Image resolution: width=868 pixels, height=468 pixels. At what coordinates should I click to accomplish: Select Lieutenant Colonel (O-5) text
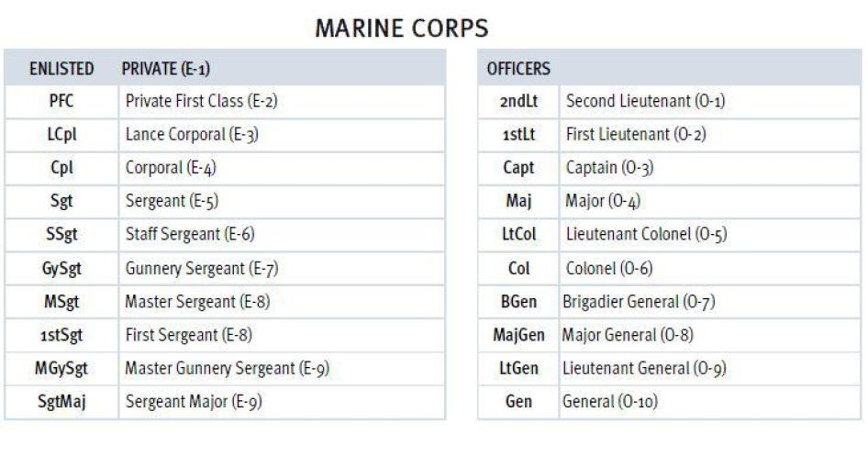(x=646, y=235)
